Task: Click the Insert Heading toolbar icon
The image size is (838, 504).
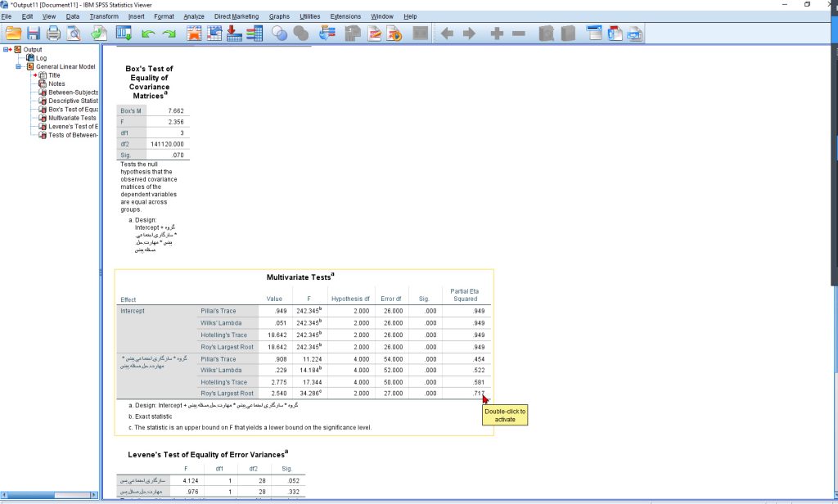Action: tap(594, 34)
